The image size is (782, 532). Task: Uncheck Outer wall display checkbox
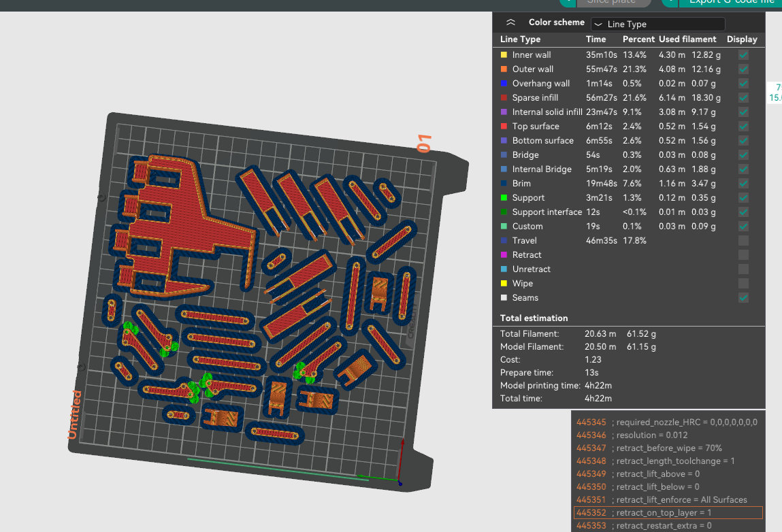(x=743, y=69)
